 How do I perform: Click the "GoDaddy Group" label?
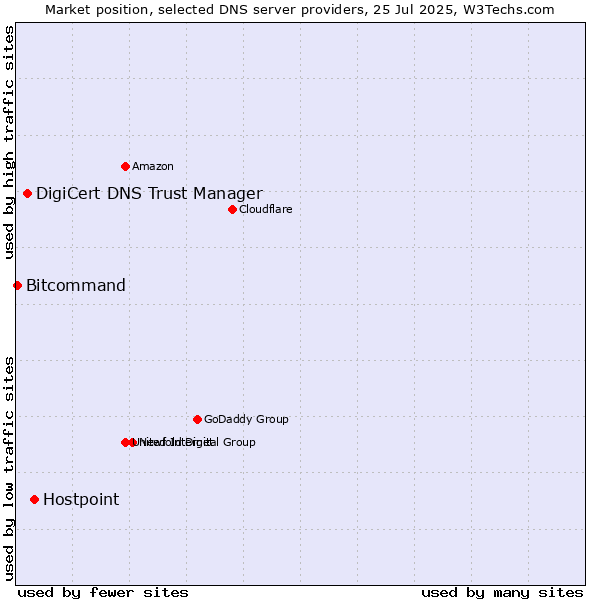tap(246, 419)
